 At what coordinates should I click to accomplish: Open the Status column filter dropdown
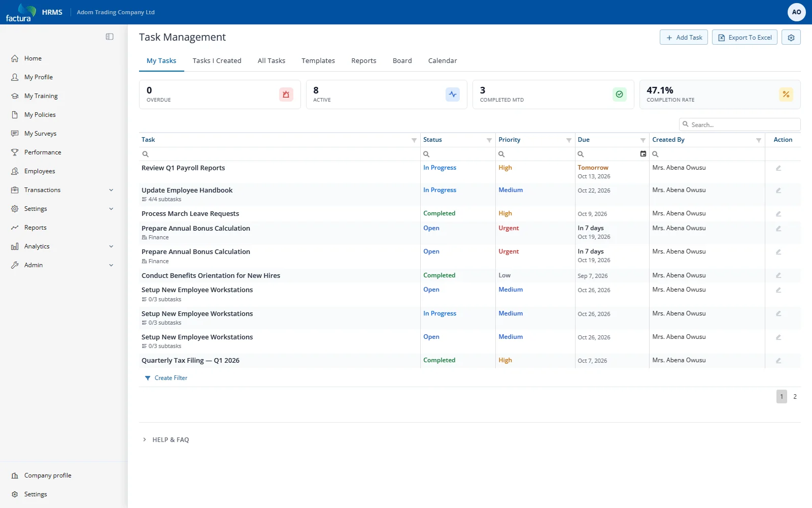coord(489,140)
